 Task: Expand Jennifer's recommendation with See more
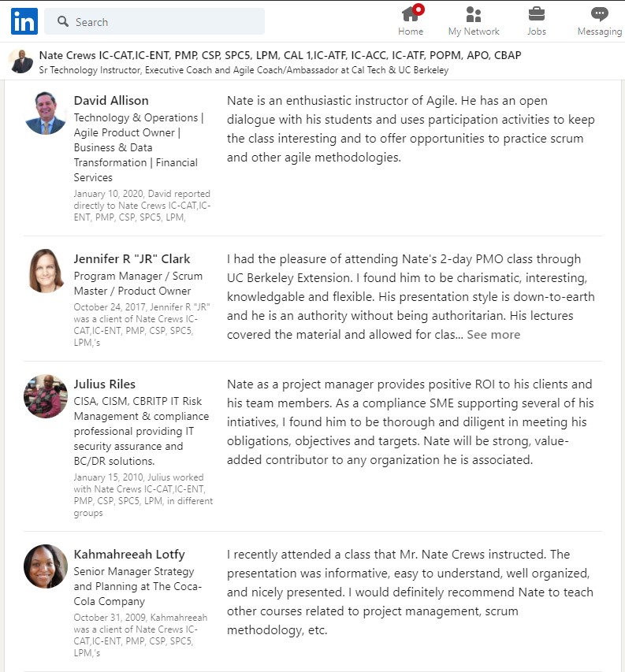coord(493,335)
